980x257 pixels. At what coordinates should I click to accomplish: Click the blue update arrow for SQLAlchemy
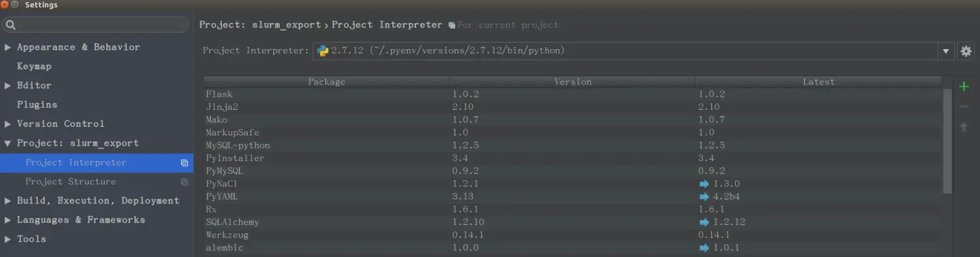[x=704, y=222]
